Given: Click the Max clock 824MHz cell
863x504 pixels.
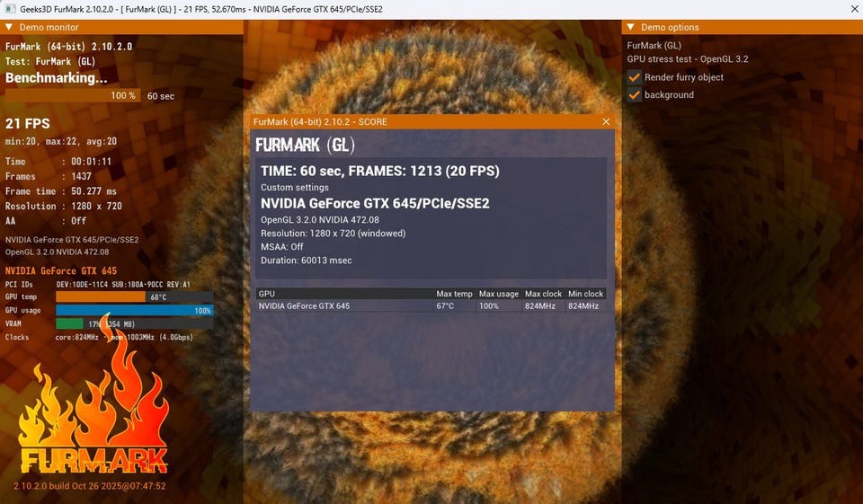Looking at the screenshot, I should click(x=543, y=306).
